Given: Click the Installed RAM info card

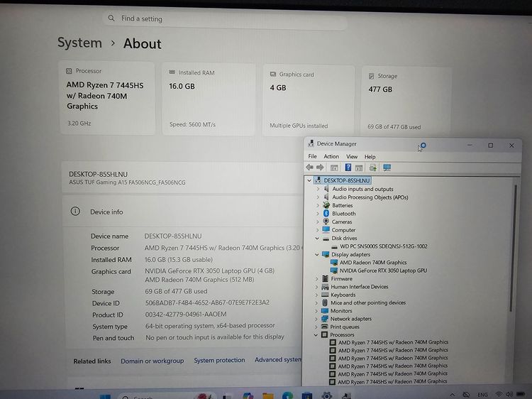Looking at the screenshot, I should 209,99.
